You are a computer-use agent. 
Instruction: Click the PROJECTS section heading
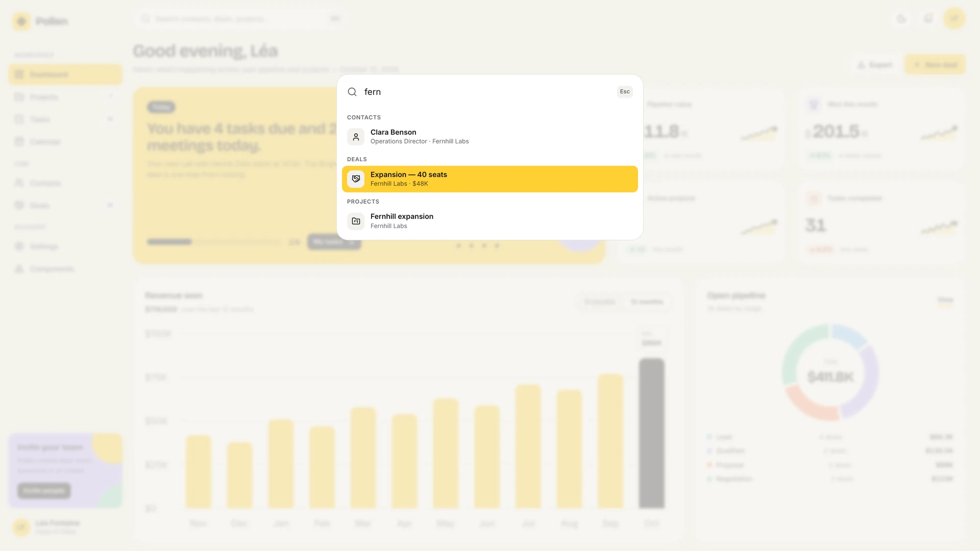click(363, 202)
